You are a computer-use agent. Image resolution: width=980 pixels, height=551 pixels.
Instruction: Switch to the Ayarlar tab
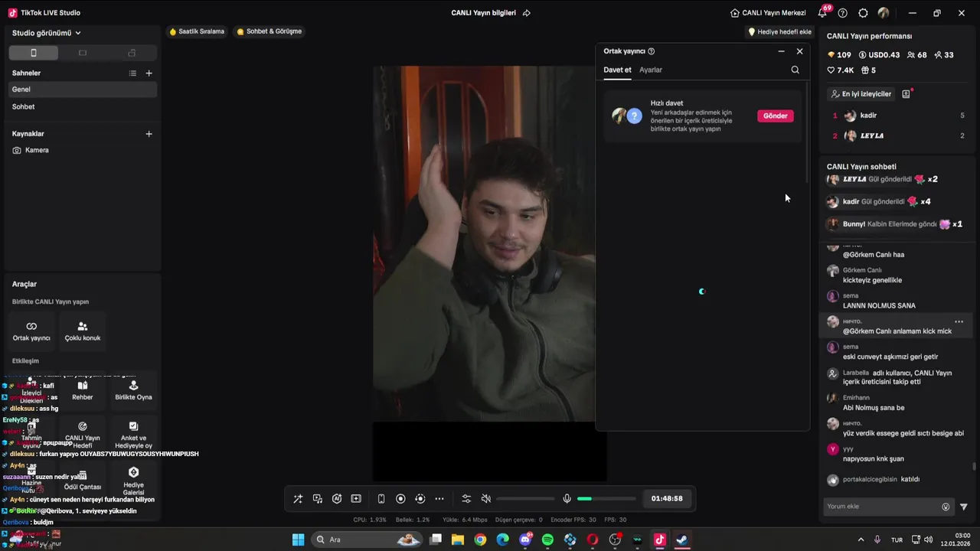[x=651, y=70]
